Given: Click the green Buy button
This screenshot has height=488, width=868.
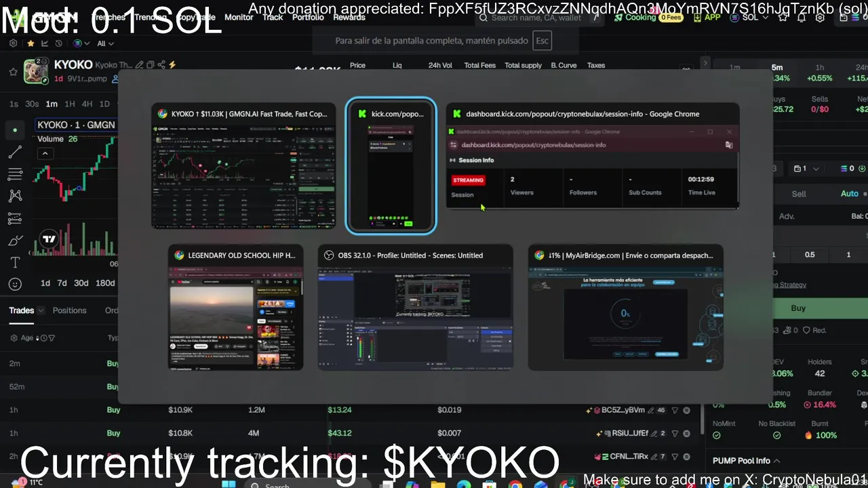Looking at the screenshot, I should 798,308.
